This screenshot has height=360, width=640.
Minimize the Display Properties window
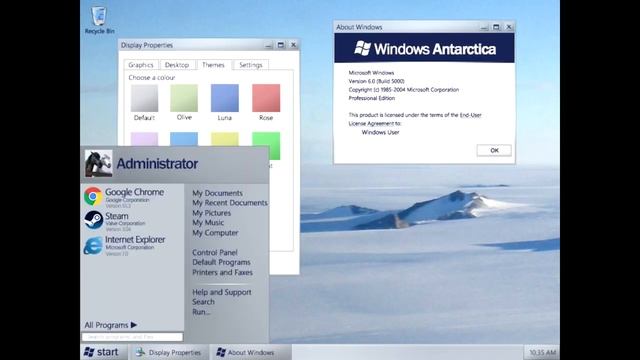[268, 45]
